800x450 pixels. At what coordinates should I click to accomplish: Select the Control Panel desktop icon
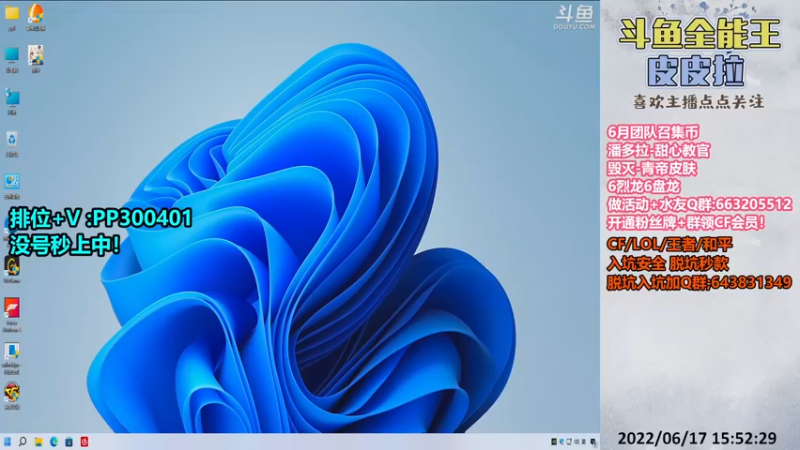[x=12, y=182]
